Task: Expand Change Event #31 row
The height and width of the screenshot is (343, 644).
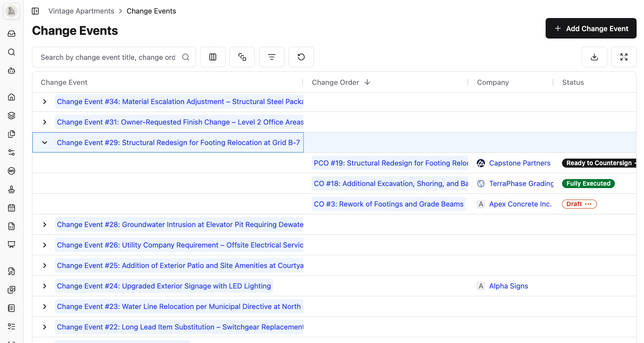Action: [x=45, y=122]
